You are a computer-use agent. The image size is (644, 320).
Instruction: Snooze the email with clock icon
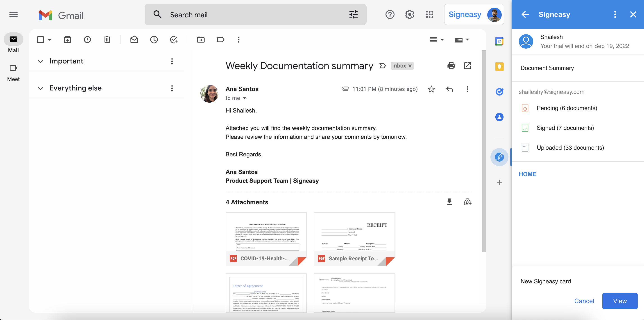point(154,39)
